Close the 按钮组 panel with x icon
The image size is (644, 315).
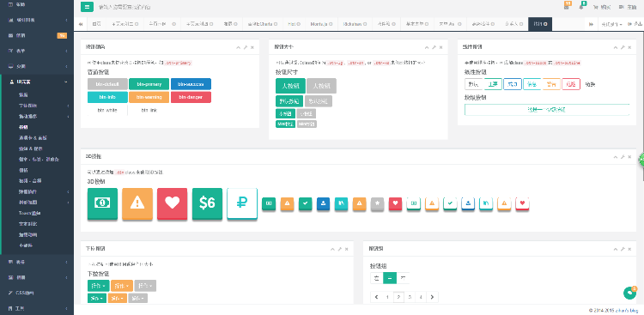pos(629,249)
